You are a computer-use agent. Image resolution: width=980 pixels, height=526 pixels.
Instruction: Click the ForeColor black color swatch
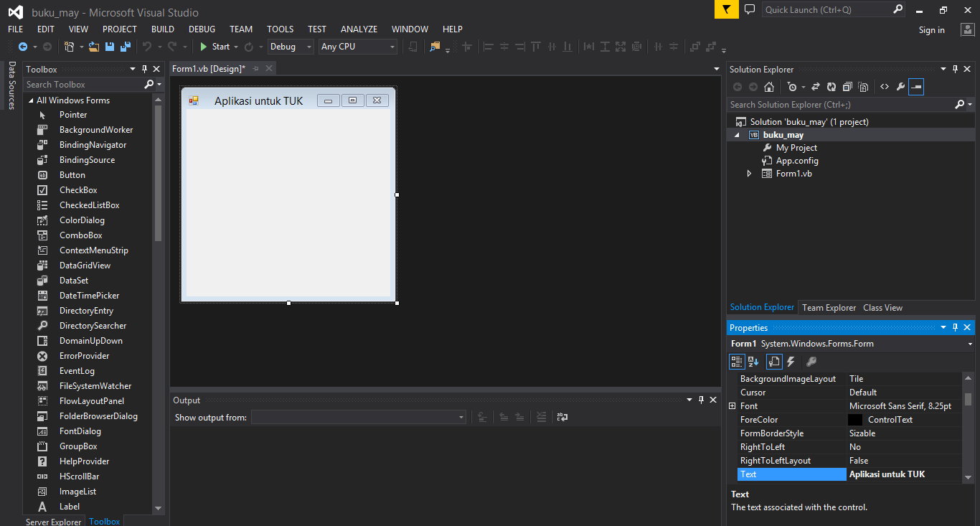(x=854, y=420)
